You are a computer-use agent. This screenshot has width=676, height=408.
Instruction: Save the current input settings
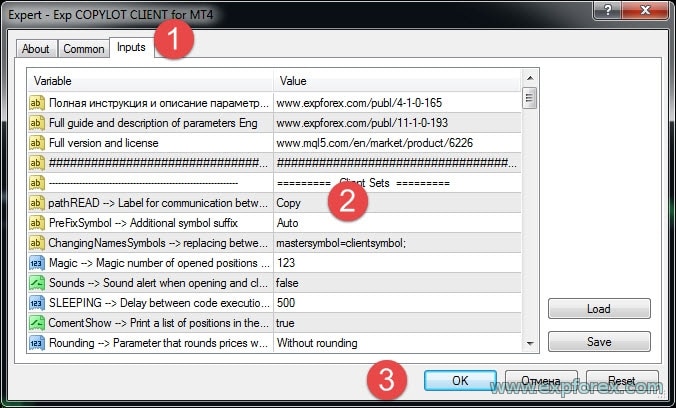click(599, 342)
